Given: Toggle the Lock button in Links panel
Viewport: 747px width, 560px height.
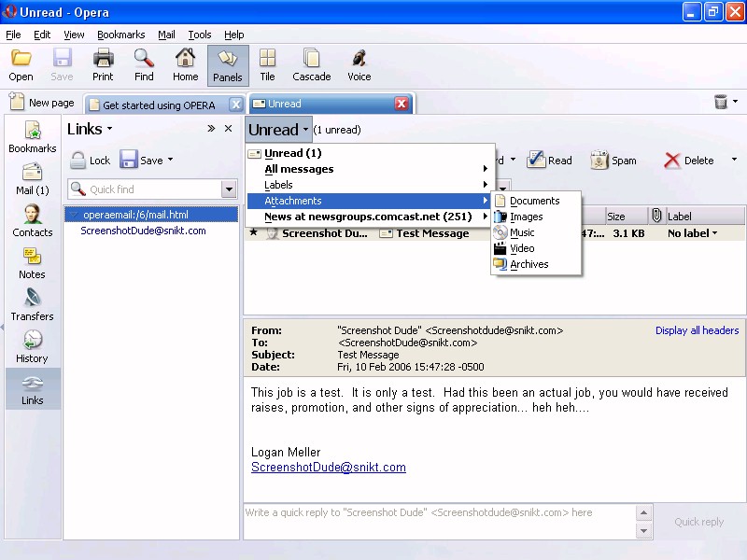Looking at the screenshot, I should tap(90, 161).
